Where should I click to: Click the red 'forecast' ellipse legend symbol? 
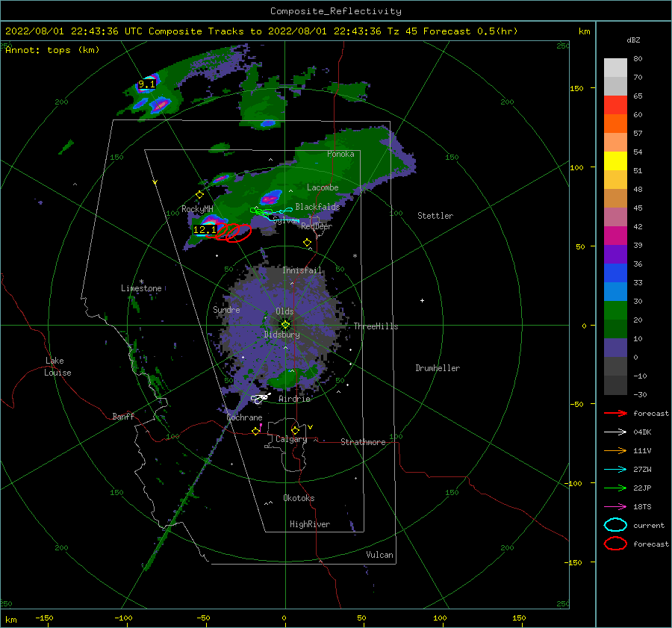coord(615,544)
